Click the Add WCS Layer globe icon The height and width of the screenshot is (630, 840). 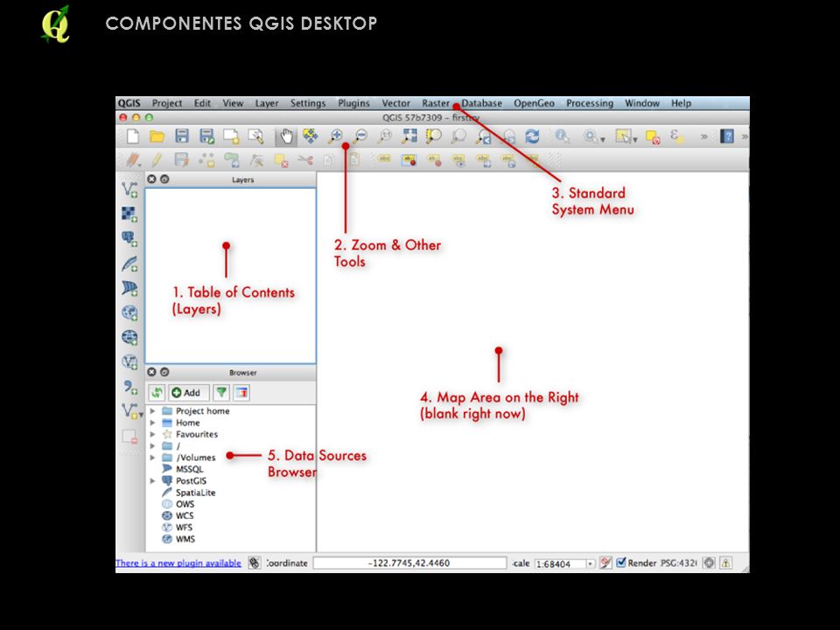pos(129,338)
